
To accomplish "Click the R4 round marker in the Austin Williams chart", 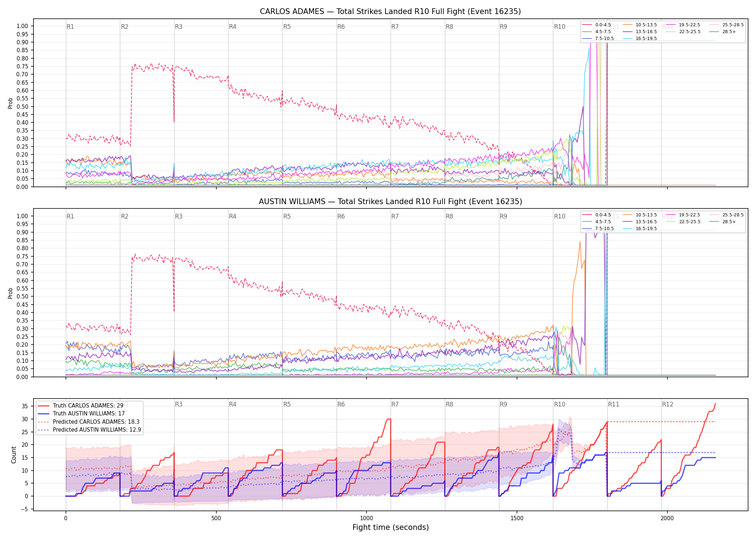I will click(x=233, y=216).
